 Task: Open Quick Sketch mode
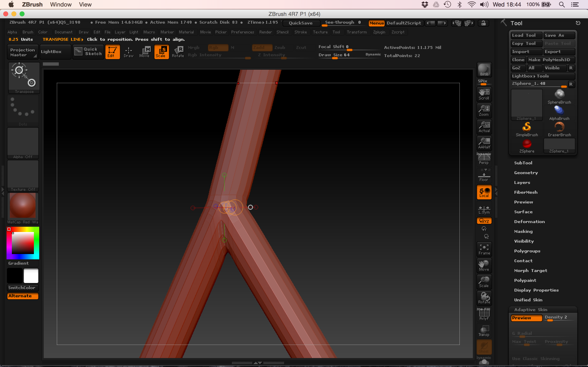point(88,51)
